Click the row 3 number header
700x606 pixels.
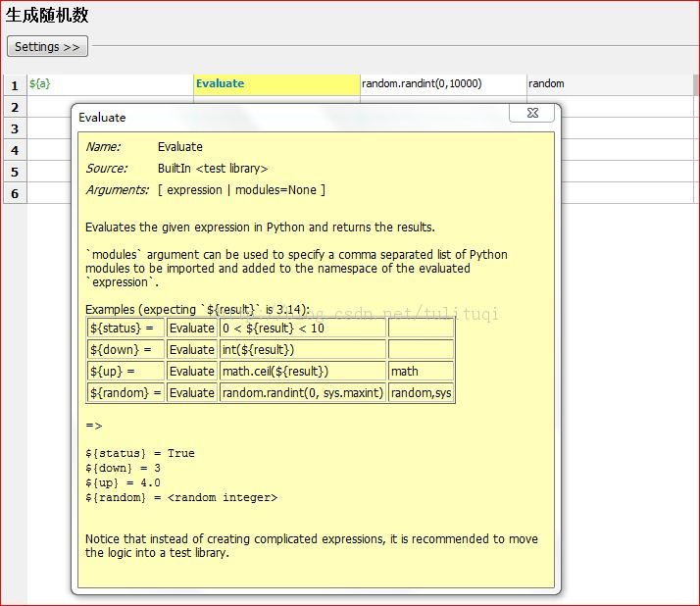click(15, 128)
